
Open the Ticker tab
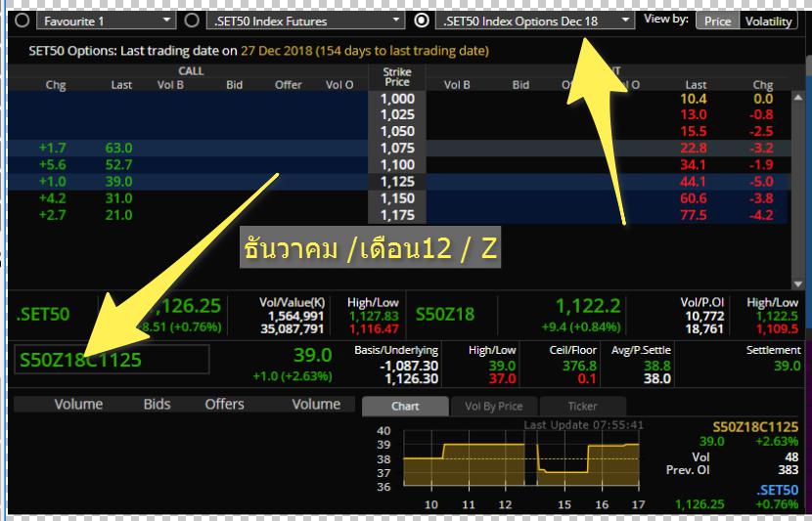pos(583,406)
